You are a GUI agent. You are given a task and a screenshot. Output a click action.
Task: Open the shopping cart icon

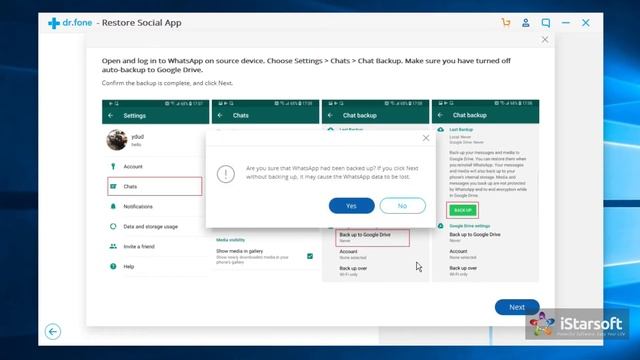506,23
